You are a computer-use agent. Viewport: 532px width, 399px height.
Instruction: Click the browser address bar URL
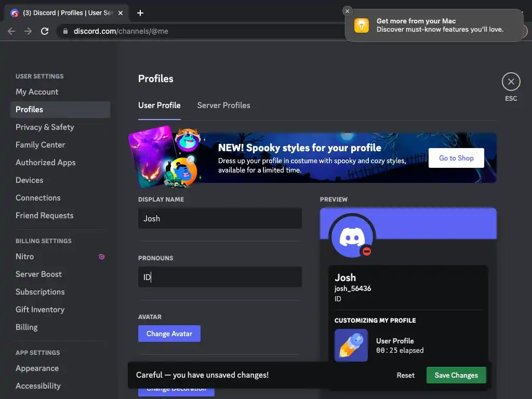click(x=121, y=31)
